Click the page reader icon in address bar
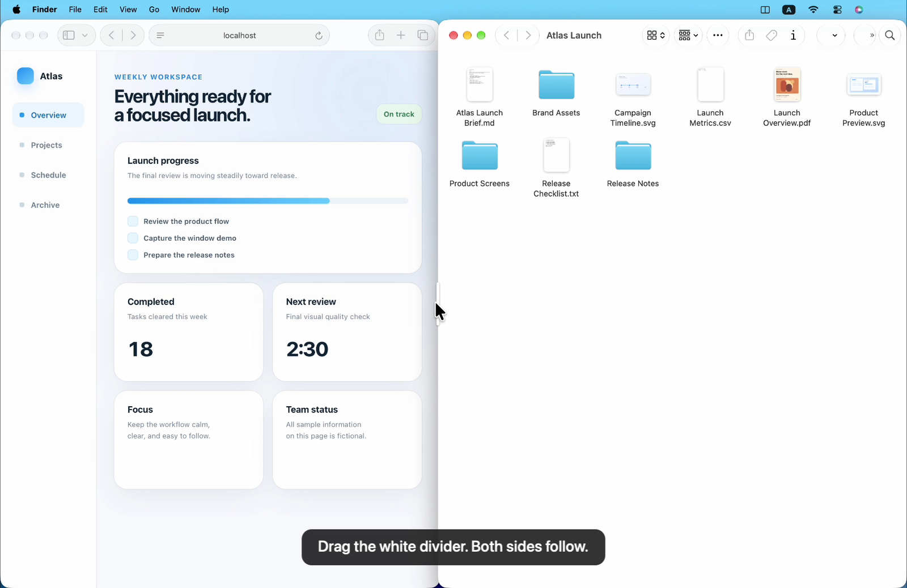The height and width of the screenshot is (588, 907). click(x=160, y=35)
